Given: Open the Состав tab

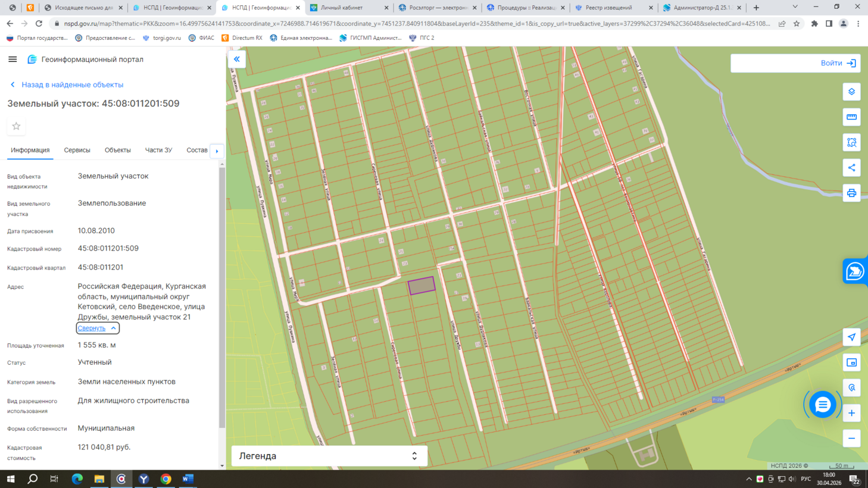Looking at the screenshot, I should coord(197,150).
